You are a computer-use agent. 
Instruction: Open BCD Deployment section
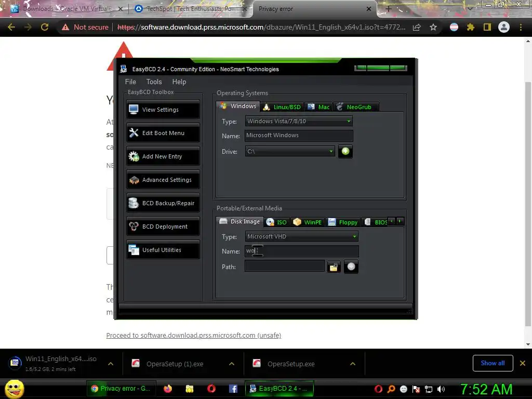[x=163, y=227]
